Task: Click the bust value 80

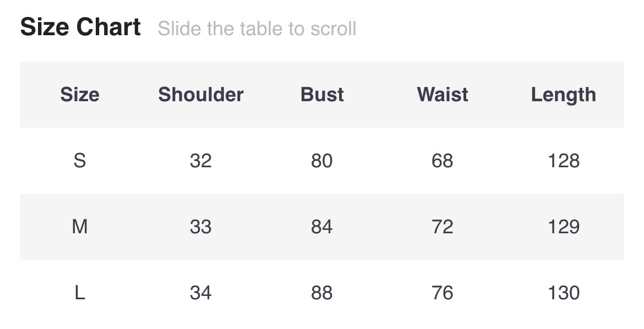Action: (322, 161)
